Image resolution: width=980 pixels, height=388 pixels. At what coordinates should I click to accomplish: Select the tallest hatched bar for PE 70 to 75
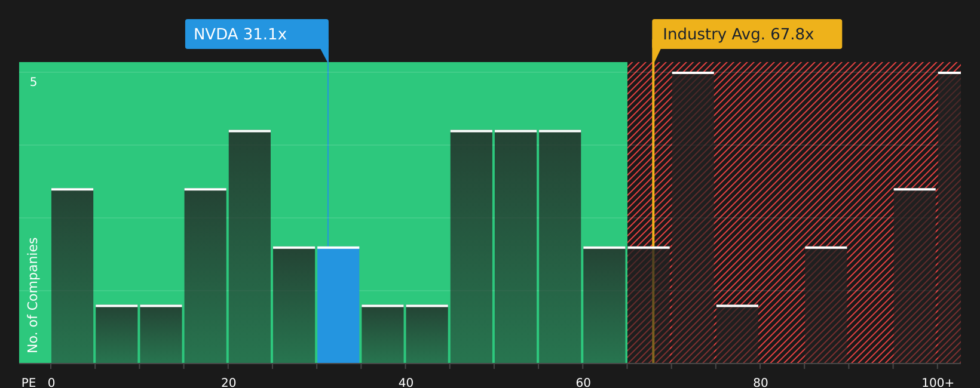693,217
